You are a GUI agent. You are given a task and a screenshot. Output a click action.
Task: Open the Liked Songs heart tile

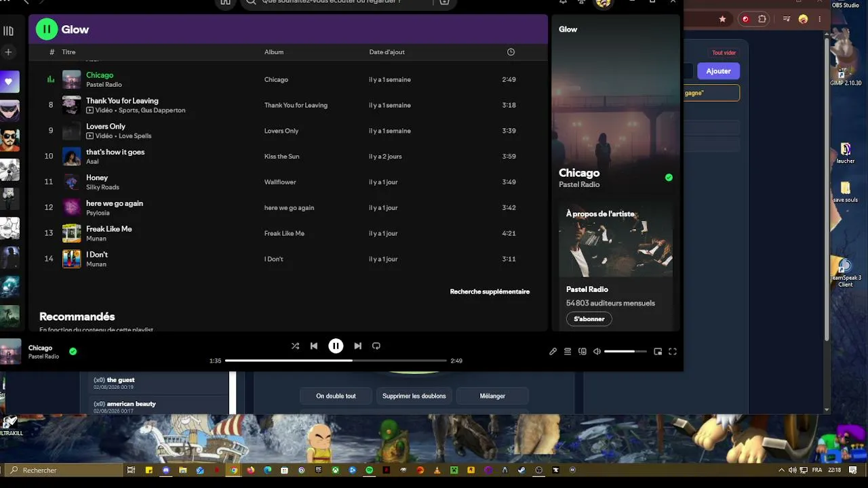(9, 82)
